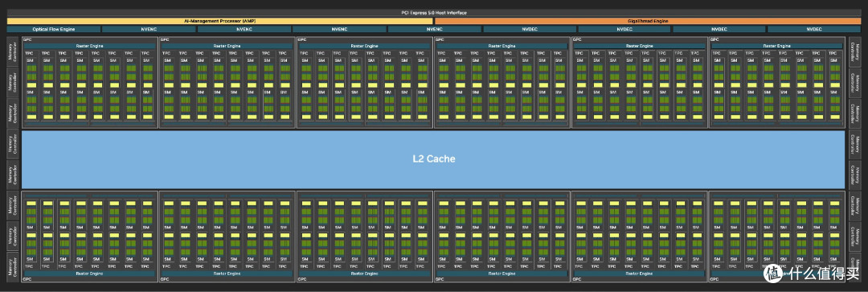Click the large blue L2 Cache area
The image size is (868, 292).
(x=433, y=159)
